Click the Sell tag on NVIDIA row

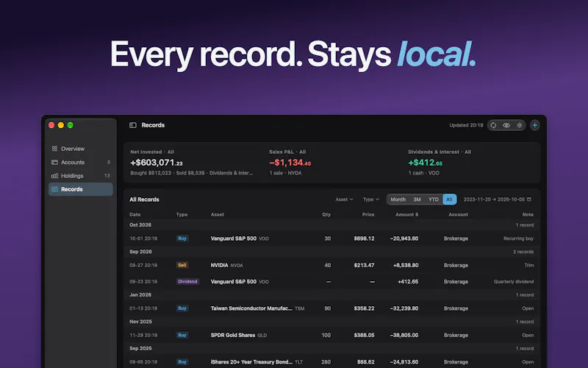pos(182,265)
